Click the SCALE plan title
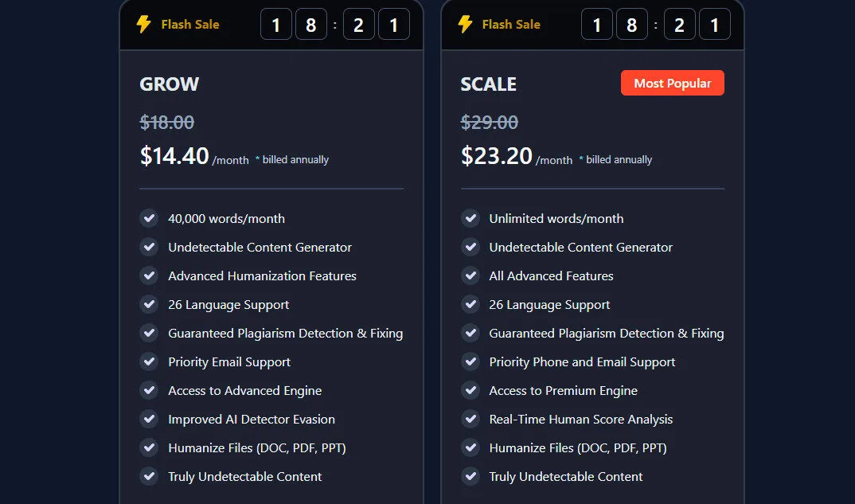Viewport: 855px width, 504px height. 488,84
